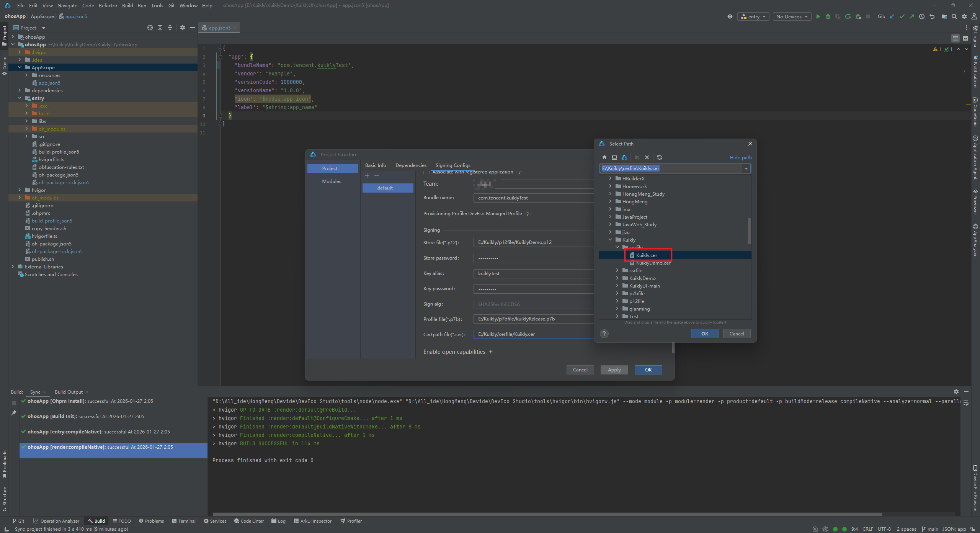This screenshot has width=980, height=533.
Task: Click the Home directory icon in Select Path
Action: point(604,157)
